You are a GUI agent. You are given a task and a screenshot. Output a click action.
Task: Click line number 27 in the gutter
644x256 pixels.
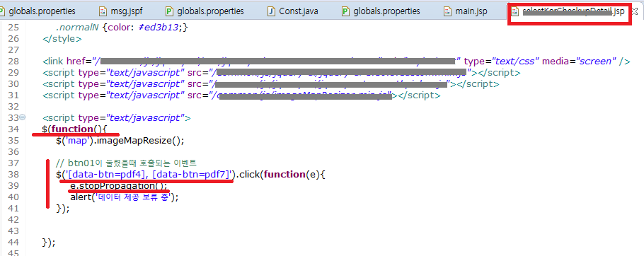tap(13, 50)
